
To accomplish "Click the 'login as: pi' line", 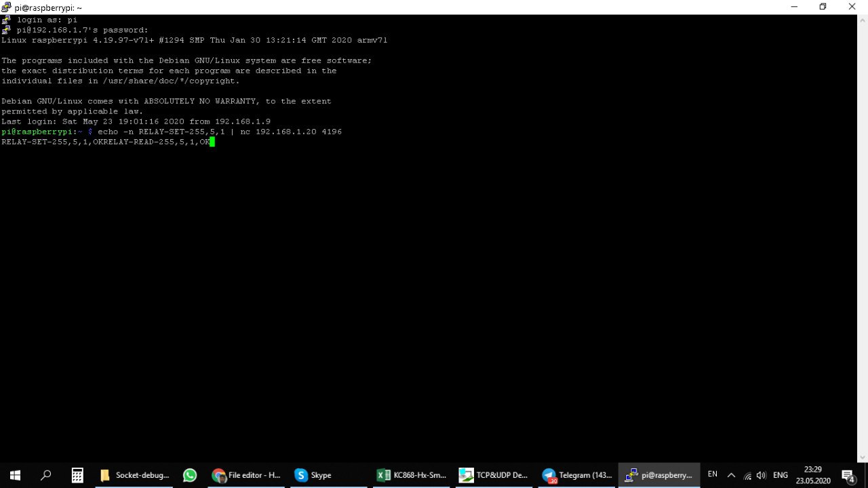I will point(47,20).
